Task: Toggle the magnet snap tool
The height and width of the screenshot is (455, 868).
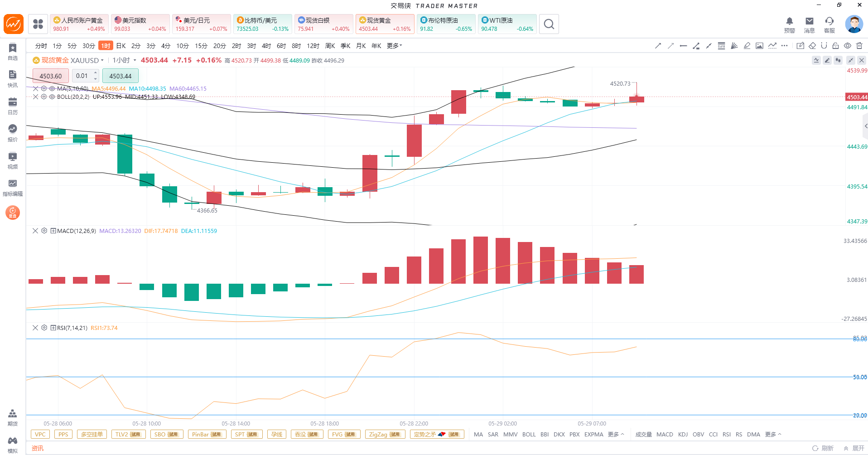Action: pos(824,46)
